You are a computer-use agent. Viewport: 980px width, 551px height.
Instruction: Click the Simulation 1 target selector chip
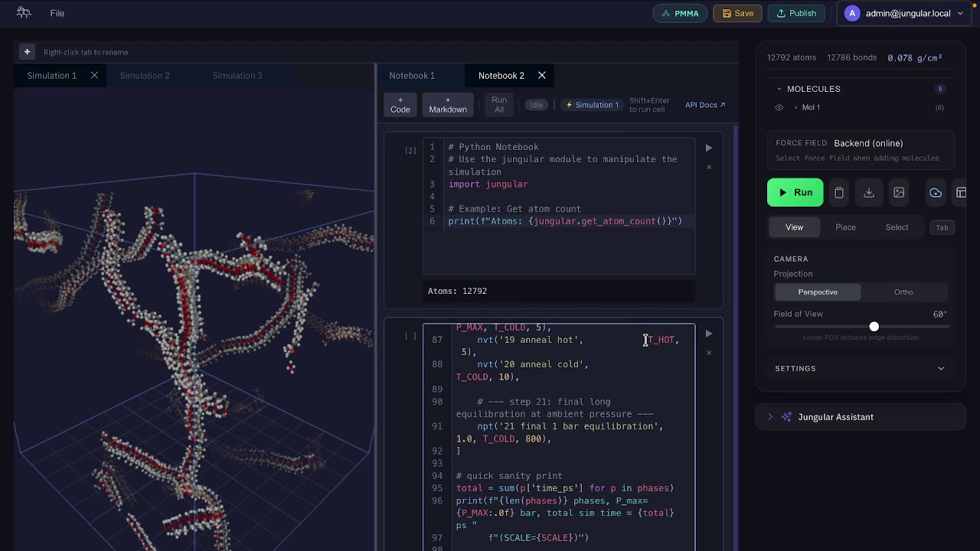591,105
